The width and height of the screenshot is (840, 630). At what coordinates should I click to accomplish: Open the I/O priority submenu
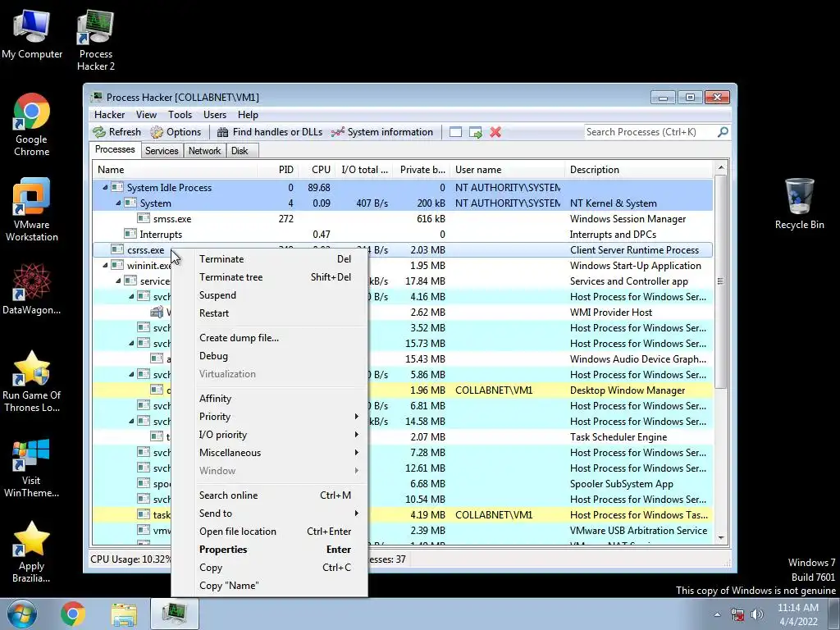click(x=277, y=435)
